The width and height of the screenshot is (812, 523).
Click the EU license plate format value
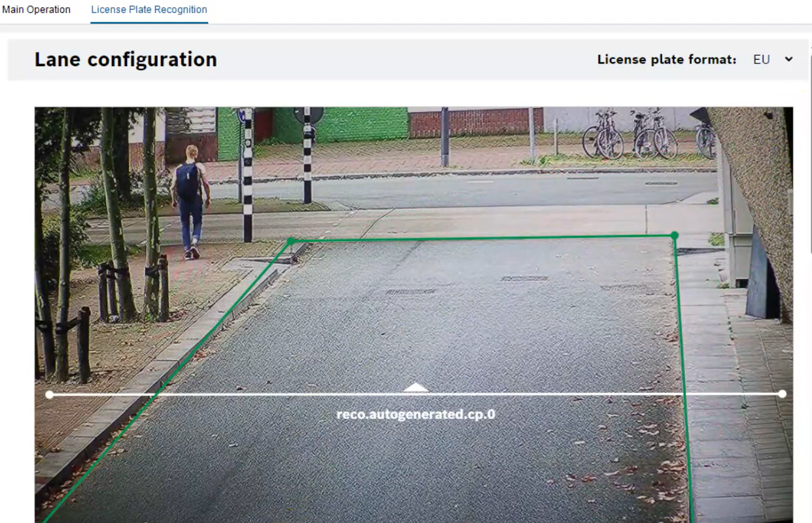[761, 60]
